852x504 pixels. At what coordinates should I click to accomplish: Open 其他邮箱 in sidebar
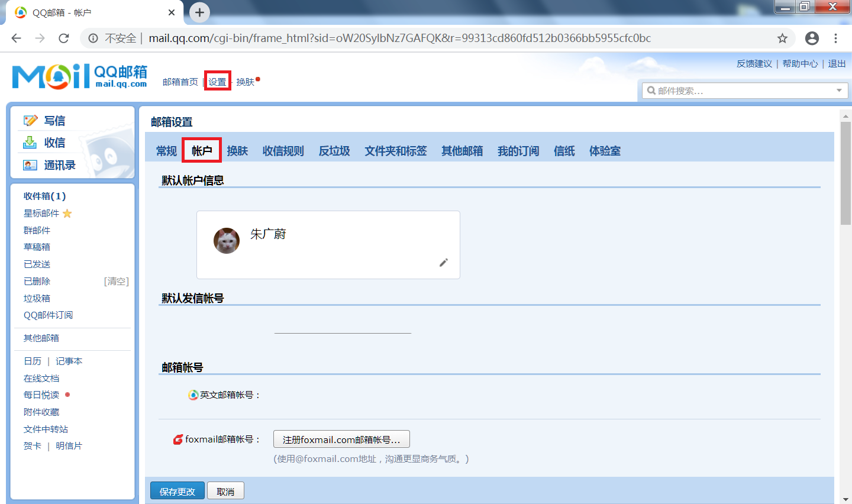coord(41,338)
